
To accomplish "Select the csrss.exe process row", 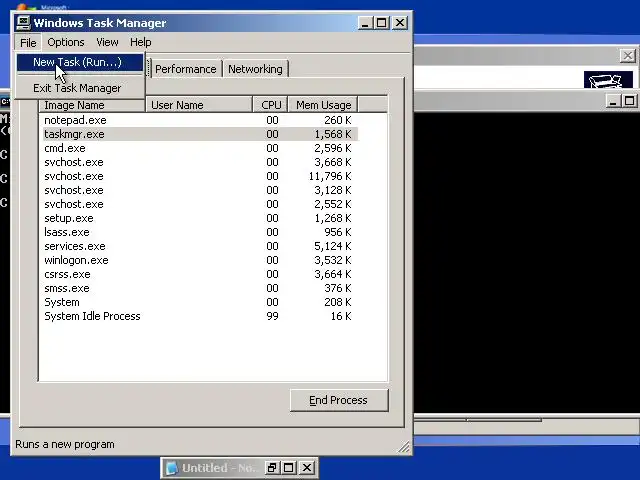I will point(200,274).
